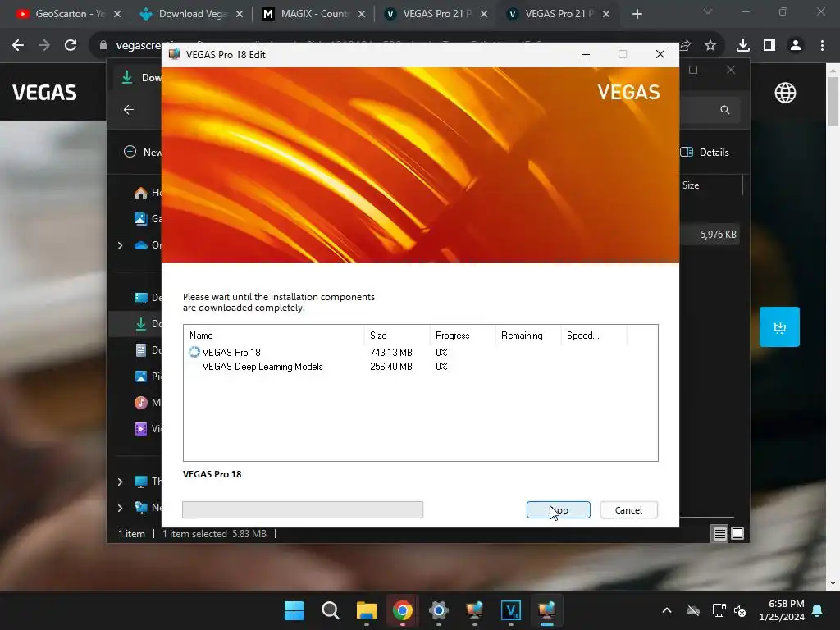Image resolution: width=840 pixels, height=630 pixels.
Task: Close the GeoScarton tab
Action: [117, 14]
